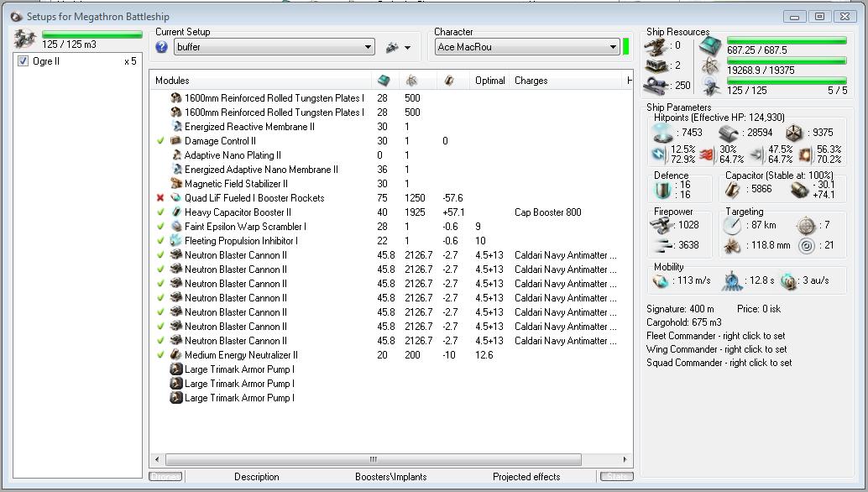Click the Stats button at bottom right
This screenshot has width=868, height=492.
616,477
